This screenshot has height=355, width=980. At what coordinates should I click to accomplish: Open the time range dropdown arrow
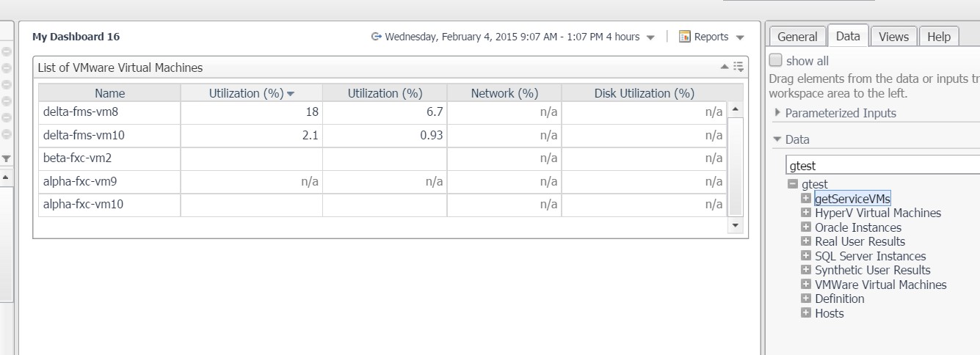[650, 37]
